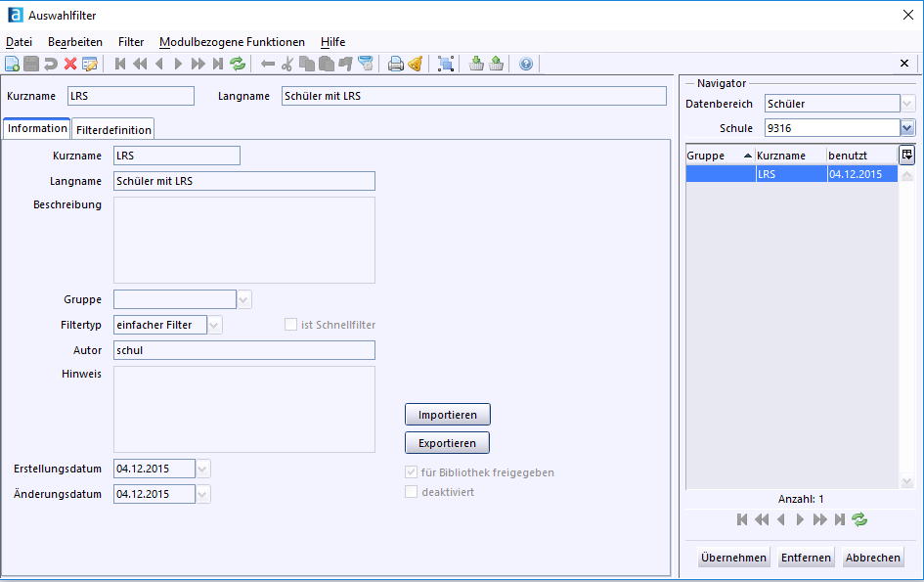Open the Erstellungsdatum date picker dropdown

point(202,469)
